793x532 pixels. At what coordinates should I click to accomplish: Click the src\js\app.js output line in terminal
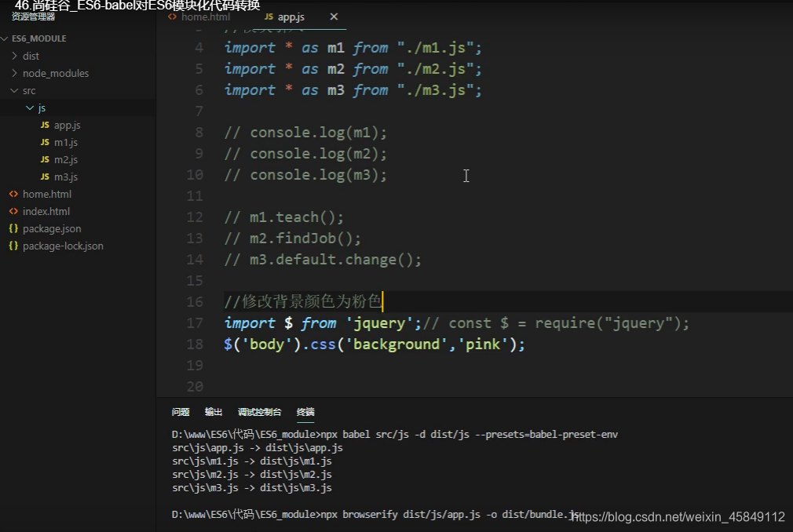(x=258, y=448)
